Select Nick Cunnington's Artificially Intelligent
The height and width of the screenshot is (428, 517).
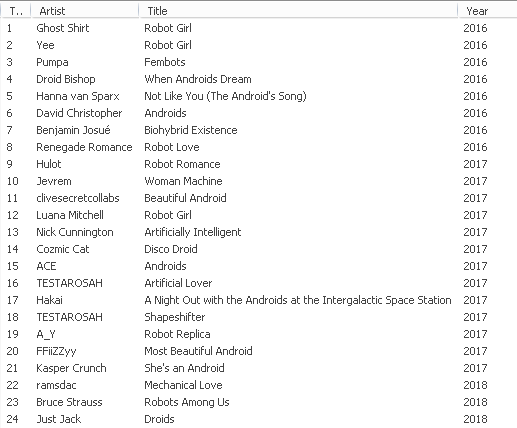click(x=258, y=232)
